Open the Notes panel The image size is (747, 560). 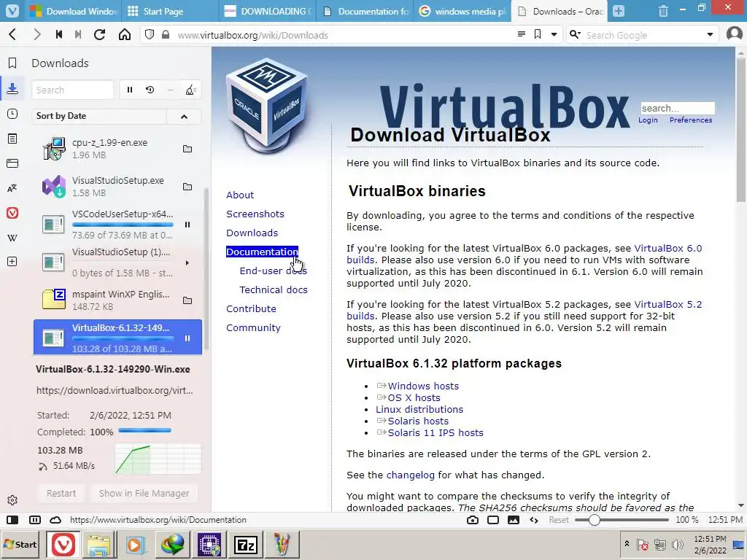[12, 139]
